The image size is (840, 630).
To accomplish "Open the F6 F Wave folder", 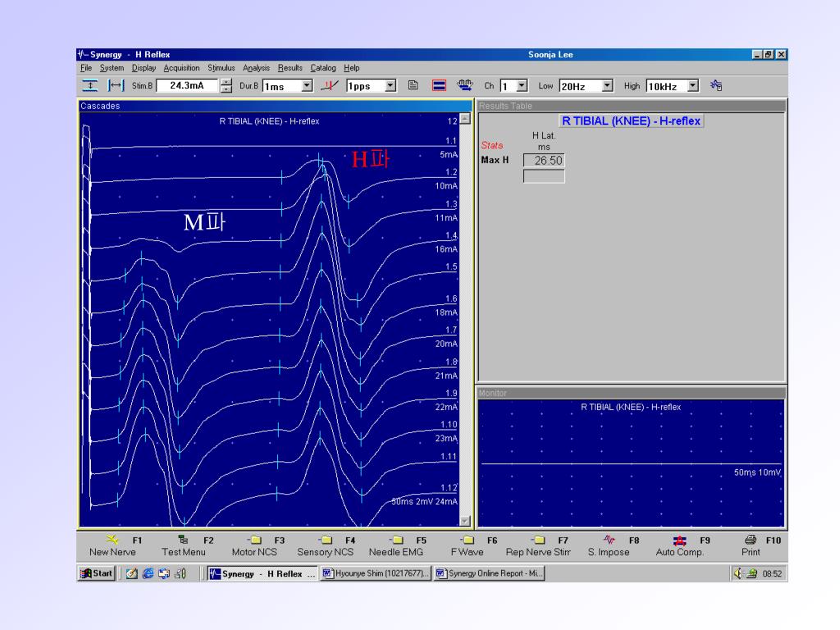I will [468, 540].
